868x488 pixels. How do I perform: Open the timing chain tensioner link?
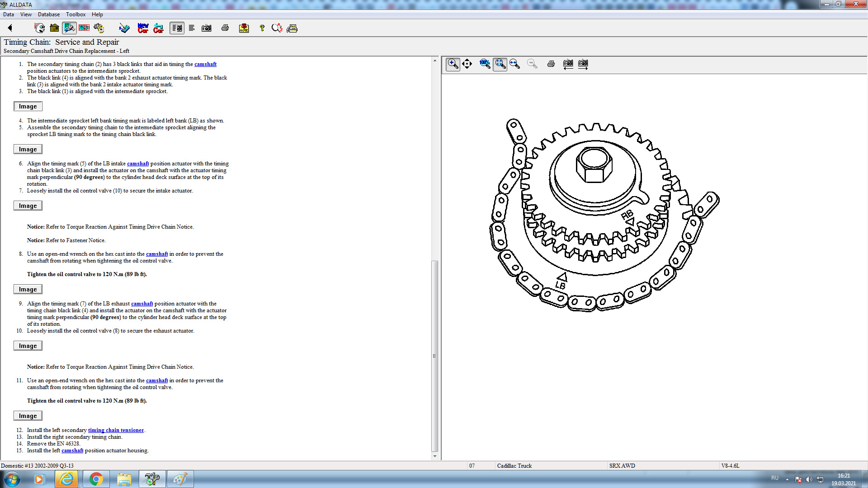(x=116, y=430)
